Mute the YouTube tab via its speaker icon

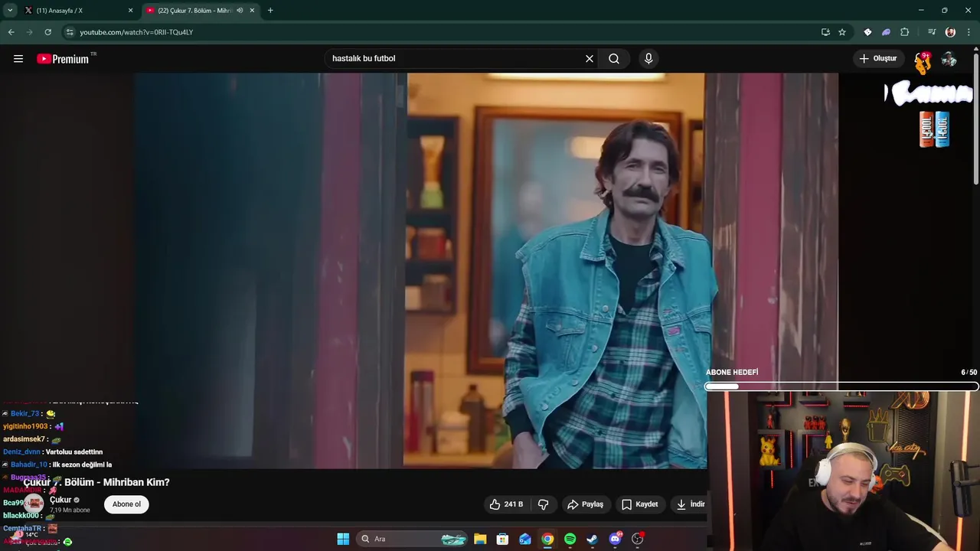[240, 11]
